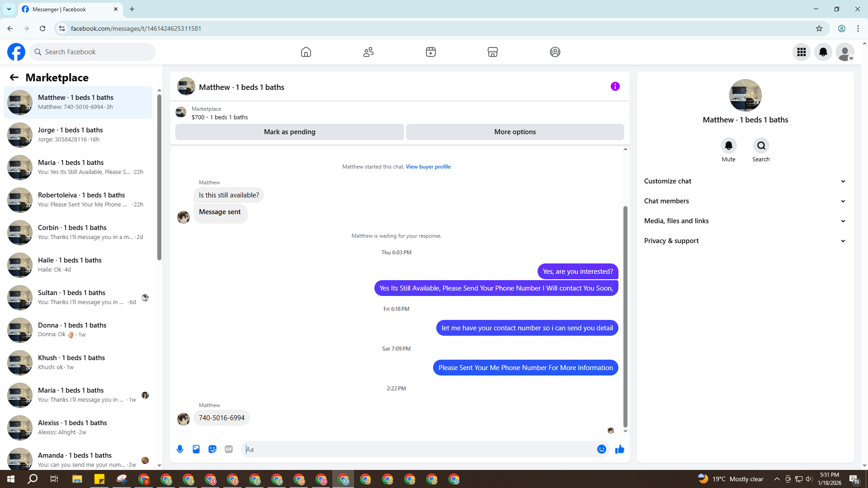Viewport: 868px width, 488px height.
Task: Mute this conversation with the bell button
Action: (x=728, y=145)
